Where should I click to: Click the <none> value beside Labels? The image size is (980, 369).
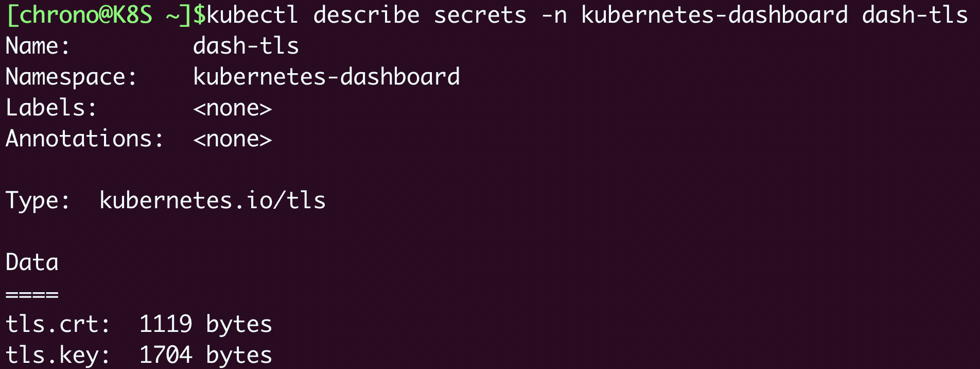tap(232, 108)
